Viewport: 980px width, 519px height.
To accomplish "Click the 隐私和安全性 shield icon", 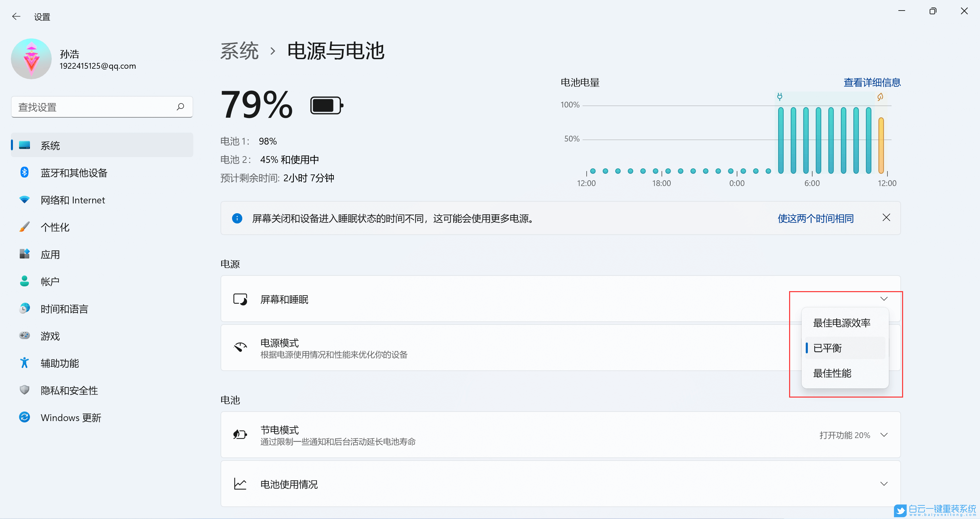I will 24,390.
